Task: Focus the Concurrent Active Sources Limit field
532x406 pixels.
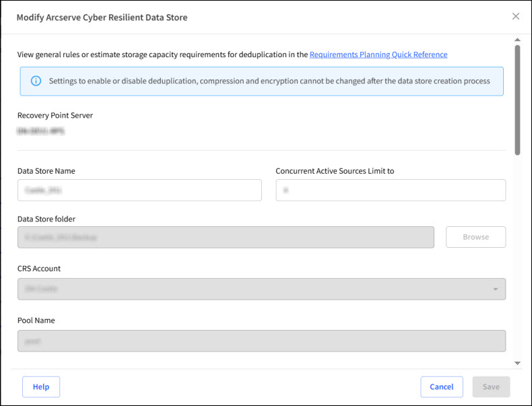Action: click(391, 191)
